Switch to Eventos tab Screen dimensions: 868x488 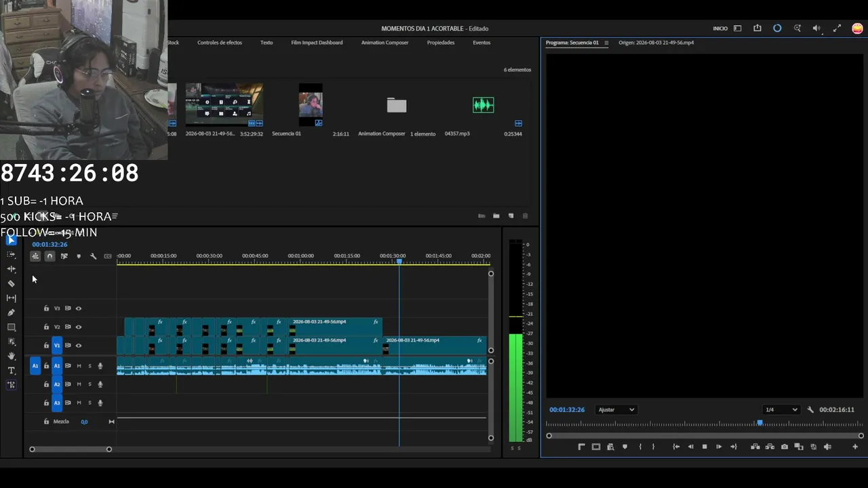[x=481, y=43]
